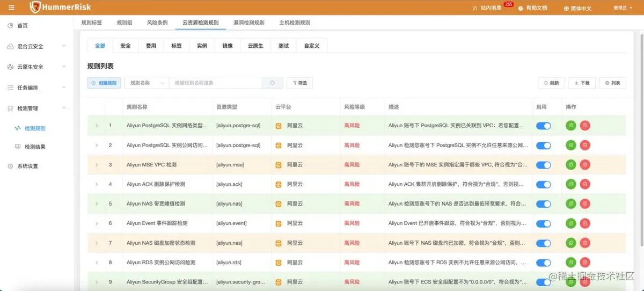Switch to 主机检测规则 tab
This screenshot has width=644, height=291.
click(x=295, y=23)
